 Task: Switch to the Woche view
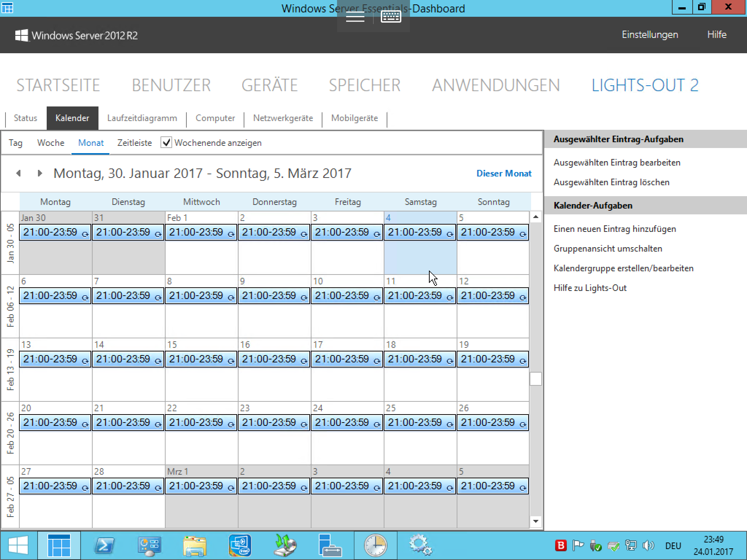(51, 143)
